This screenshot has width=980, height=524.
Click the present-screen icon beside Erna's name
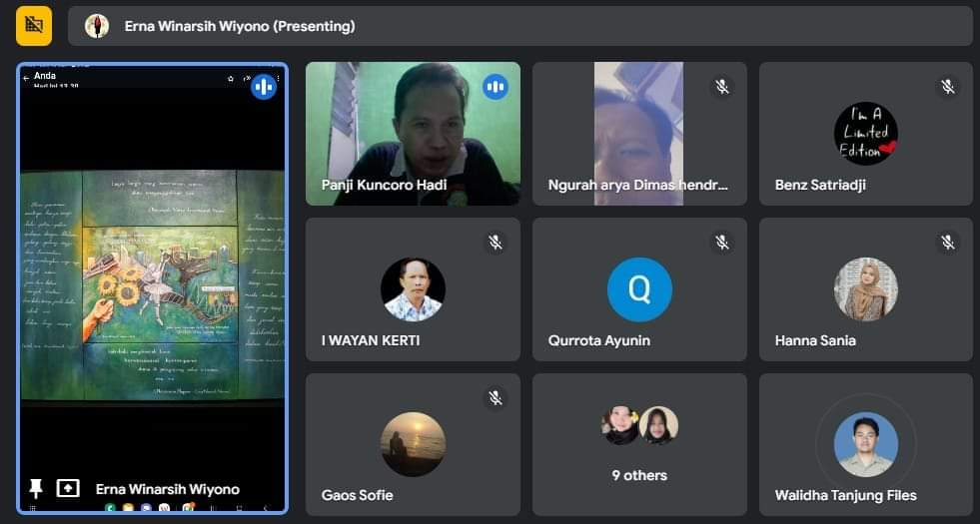point(68,488)
